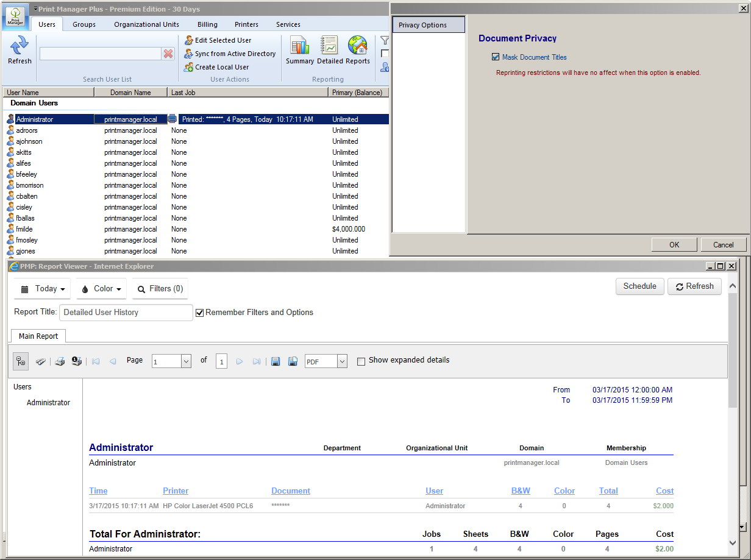Click the Schedule button
This screenshot has height=560, width=751.
point(640,286)
